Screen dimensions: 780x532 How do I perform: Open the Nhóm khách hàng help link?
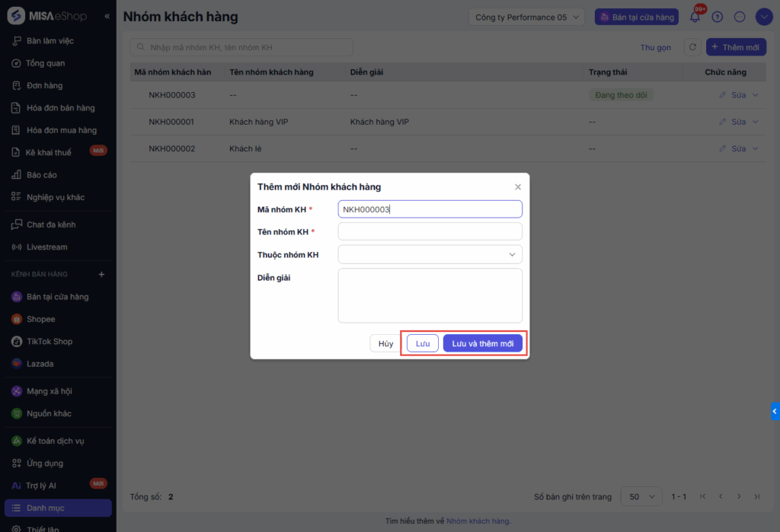(478, 521)
